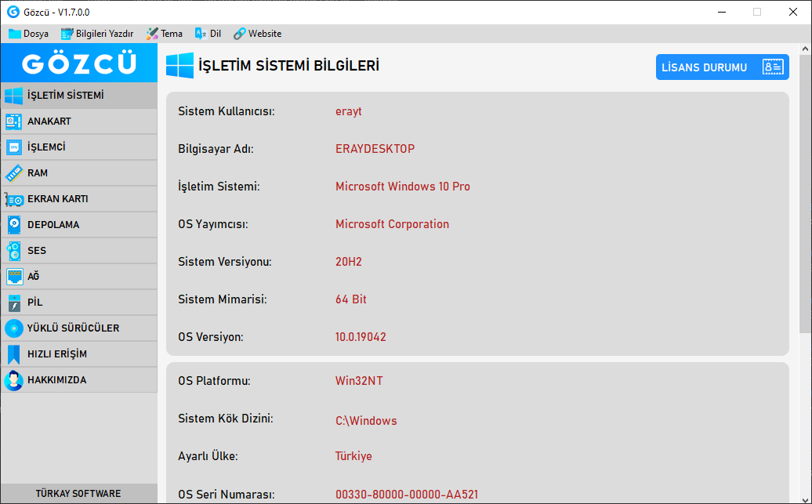Click the ID card icon in Lisans Durumu
Screen dimensions: 812x504
point(773,67)
